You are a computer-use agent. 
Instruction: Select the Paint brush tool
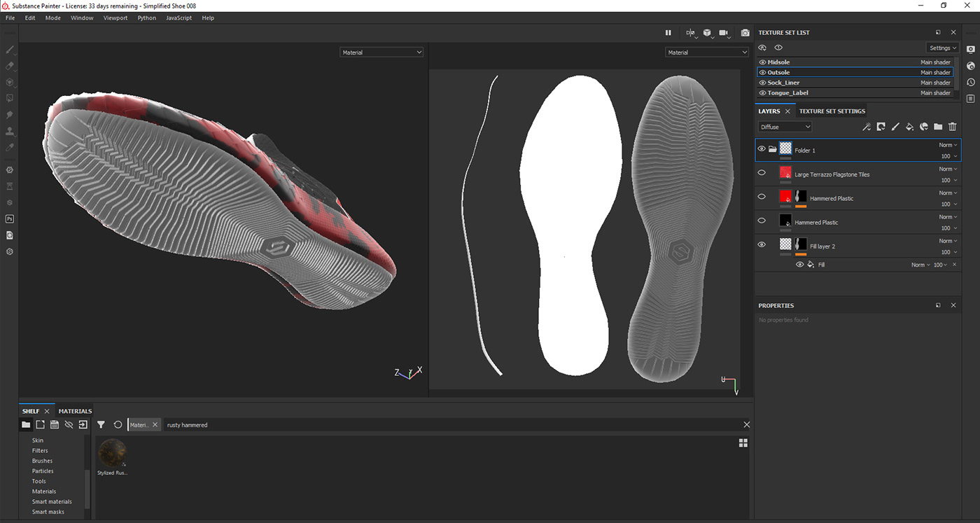tap(10, 50)
